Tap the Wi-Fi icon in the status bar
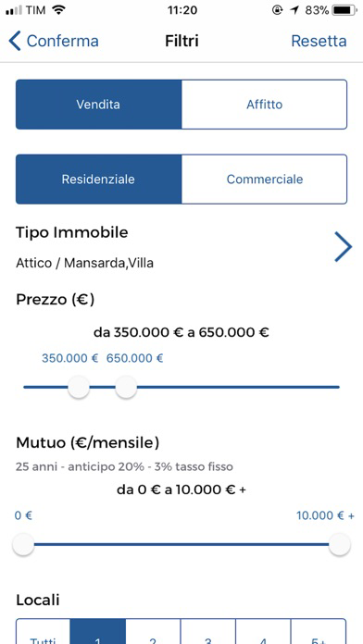Viewport: 363px width, 644px height. coord(59,10)
